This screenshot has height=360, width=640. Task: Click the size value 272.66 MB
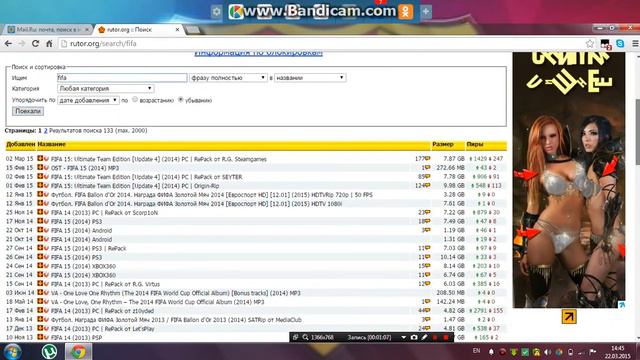pyautogui.click(x=451, y=168)
